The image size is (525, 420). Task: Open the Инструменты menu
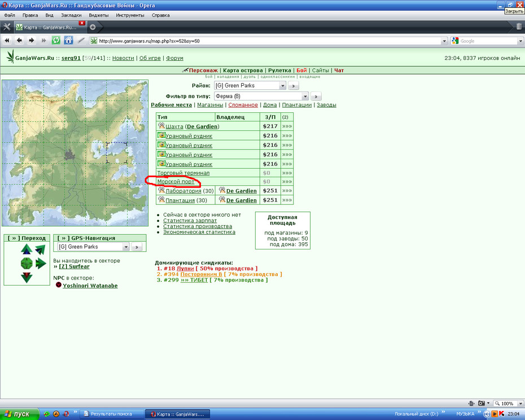pyautogui.click(x=130, y=15)
